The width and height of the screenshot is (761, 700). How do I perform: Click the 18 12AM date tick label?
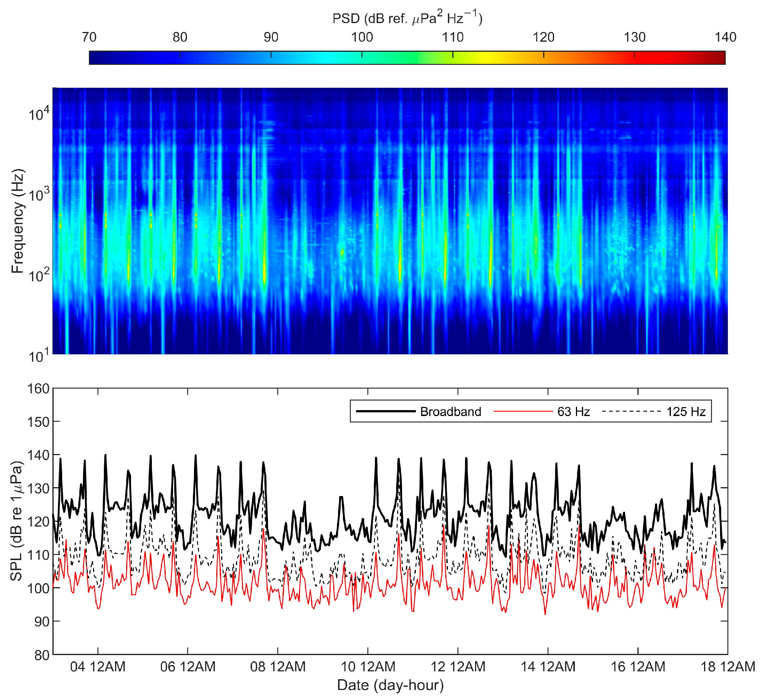pyautogui.click(x=727, y=667)
